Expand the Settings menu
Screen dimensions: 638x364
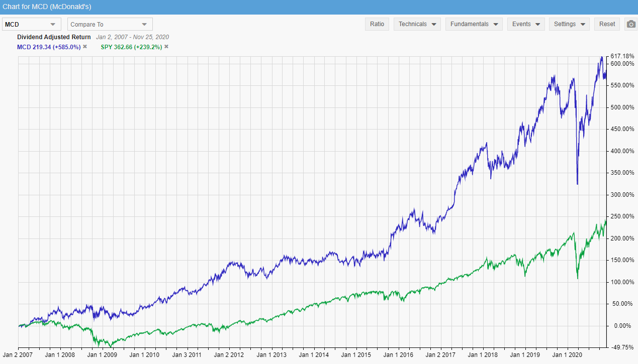pyautogui.click(x=569, y=24)
